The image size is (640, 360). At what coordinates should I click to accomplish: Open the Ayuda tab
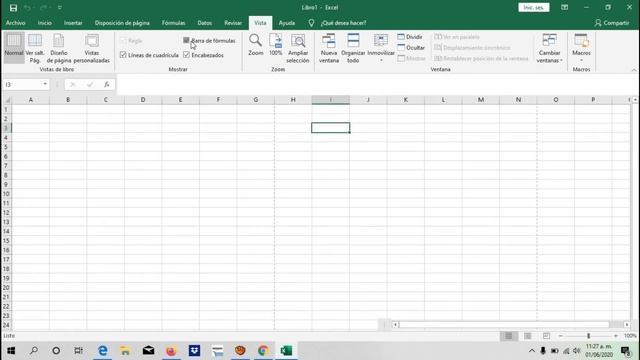(x=287, y=23)
